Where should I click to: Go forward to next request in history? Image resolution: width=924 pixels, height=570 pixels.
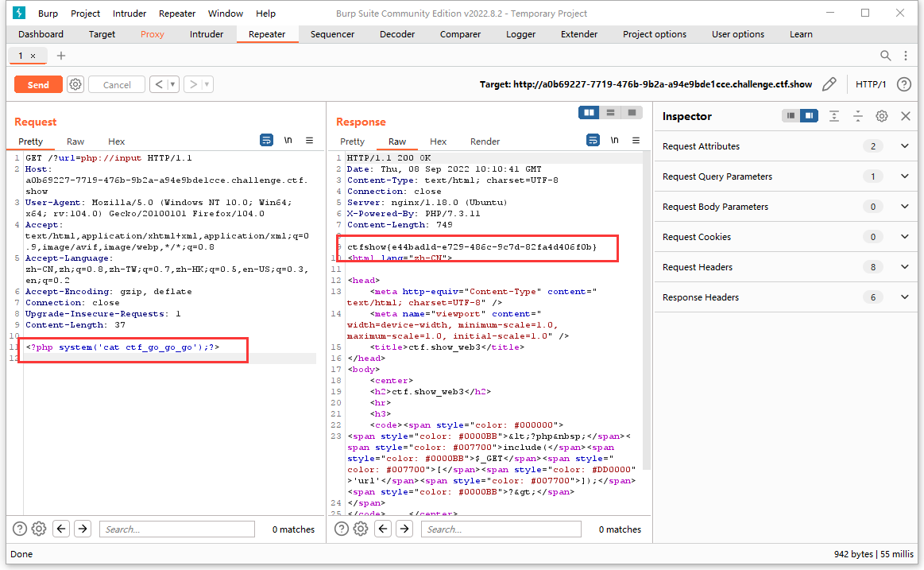tap(193, 84)
